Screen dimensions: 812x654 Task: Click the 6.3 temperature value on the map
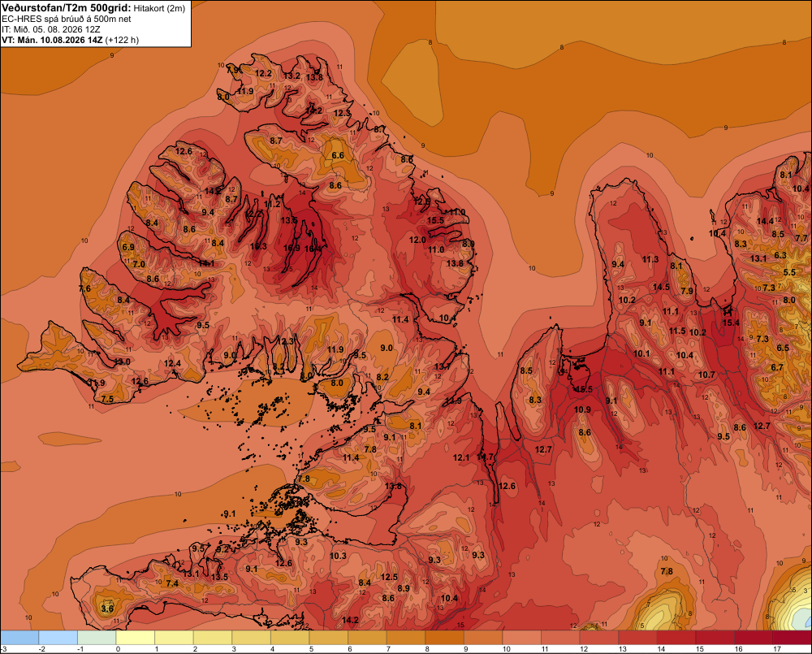coord(780,255)
